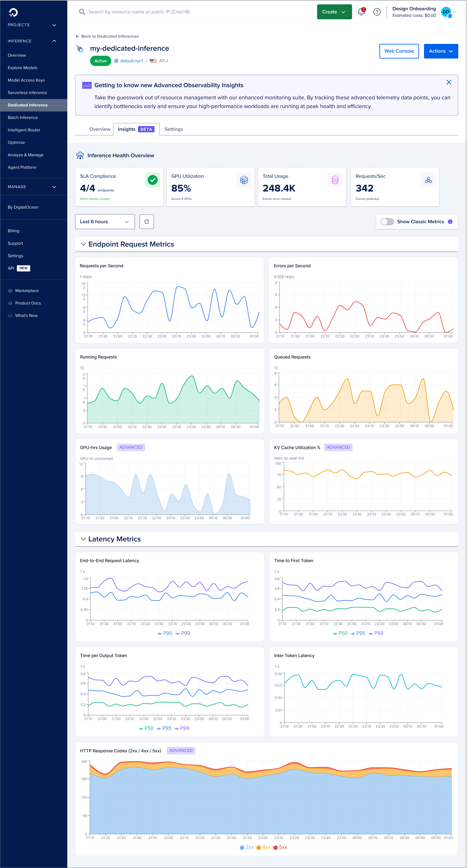Click the SLA Compliance green checkmark icon
467x868 pixels.
[x=152, y=180]
